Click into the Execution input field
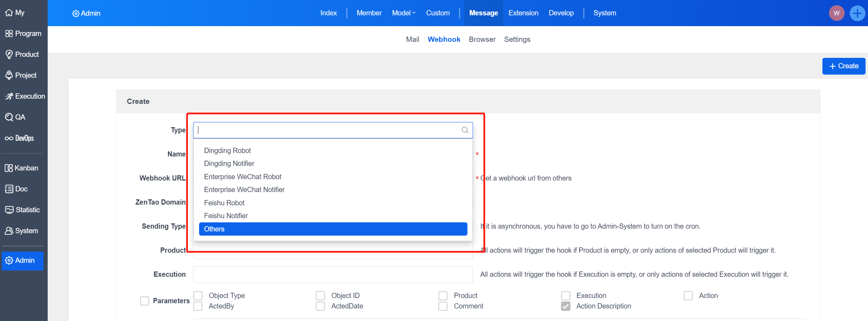Image resolution: width=868 pixels, height=321 pixels. click(333, 275)
